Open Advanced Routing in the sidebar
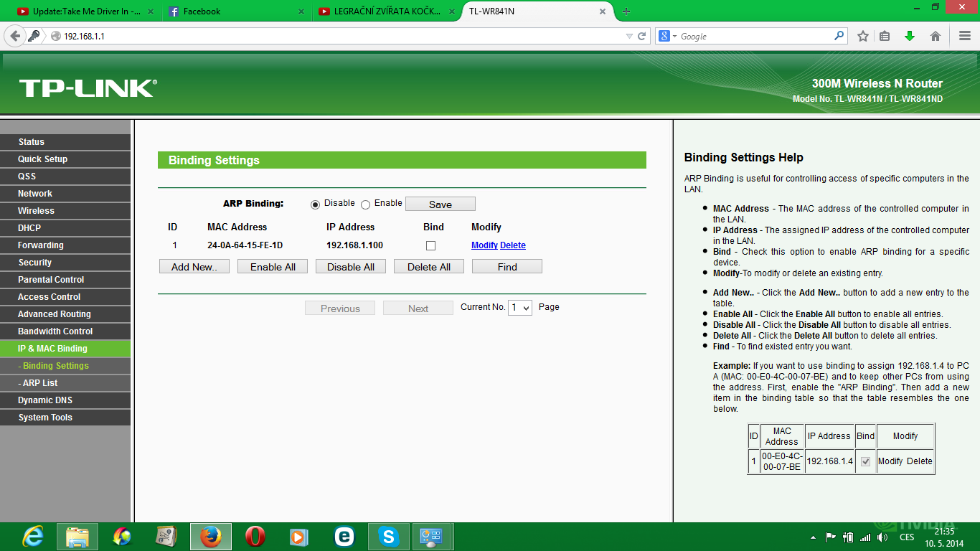The image size is (980, 551). [65, 314]
